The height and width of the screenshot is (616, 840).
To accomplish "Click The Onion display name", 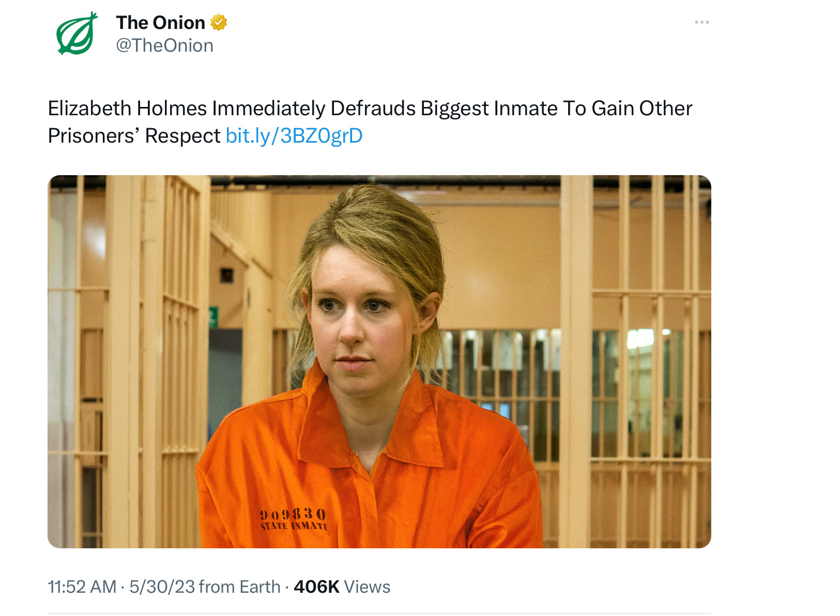I will pos(161,23).
